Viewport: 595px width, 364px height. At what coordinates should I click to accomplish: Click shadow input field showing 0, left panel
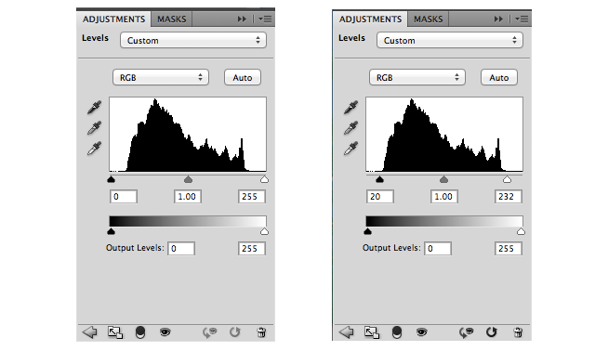pyautogui.click(x=124, y=197)
